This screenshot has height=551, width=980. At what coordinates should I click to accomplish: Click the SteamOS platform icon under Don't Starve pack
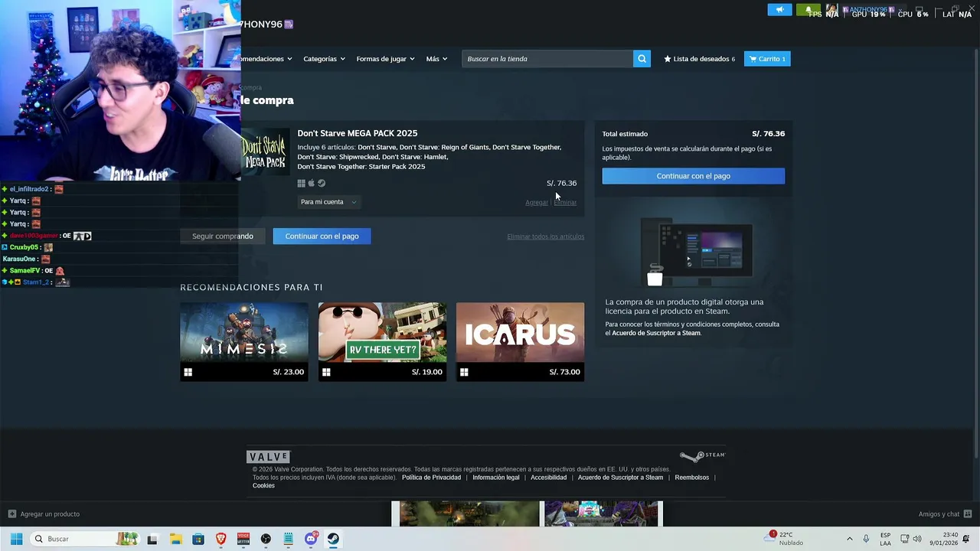coord(322,184)
